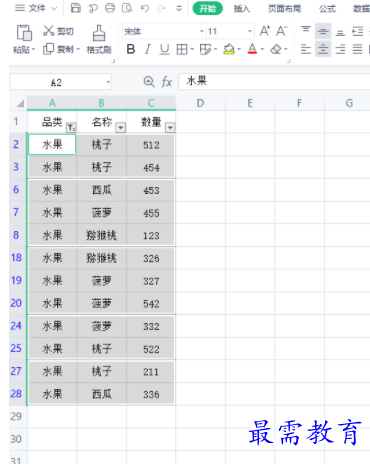Expand the 粘贴 dropdown arrow
The height and width of the screenshot is (464, 370).
(33, 50)
